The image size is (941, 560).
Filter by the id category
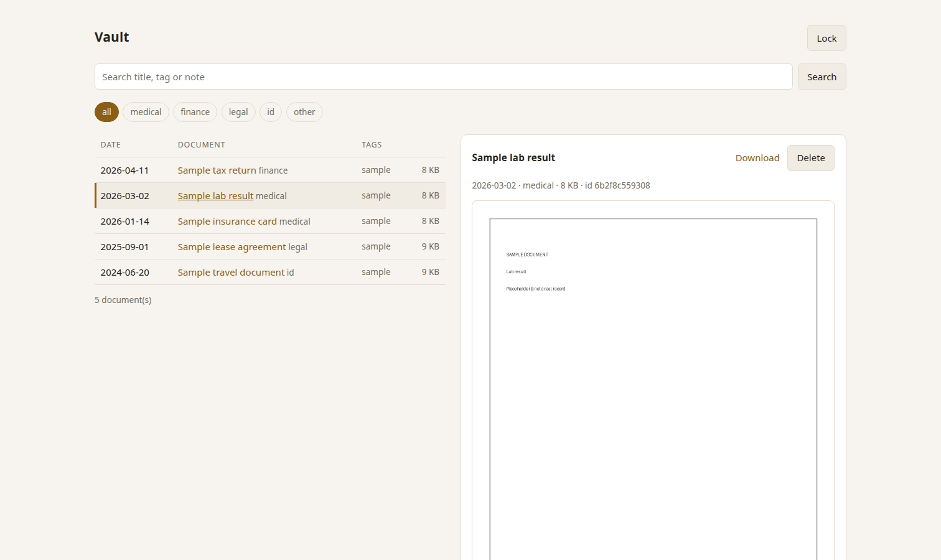tap(271, 112)
